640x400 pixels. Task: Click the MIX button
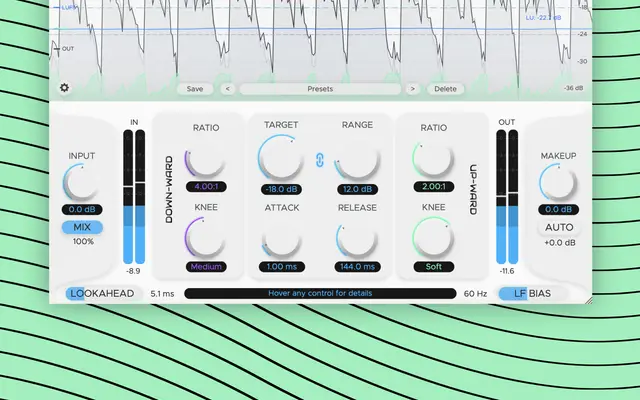[x=82, y=227]
